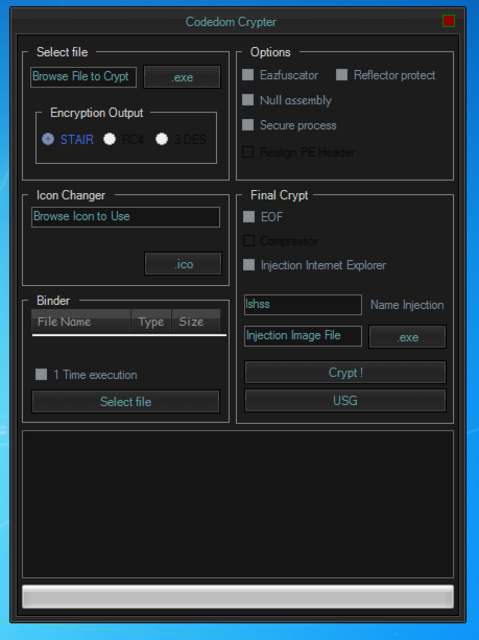
Task: Click the Size column header in Binder
Action: click(196, 322)
